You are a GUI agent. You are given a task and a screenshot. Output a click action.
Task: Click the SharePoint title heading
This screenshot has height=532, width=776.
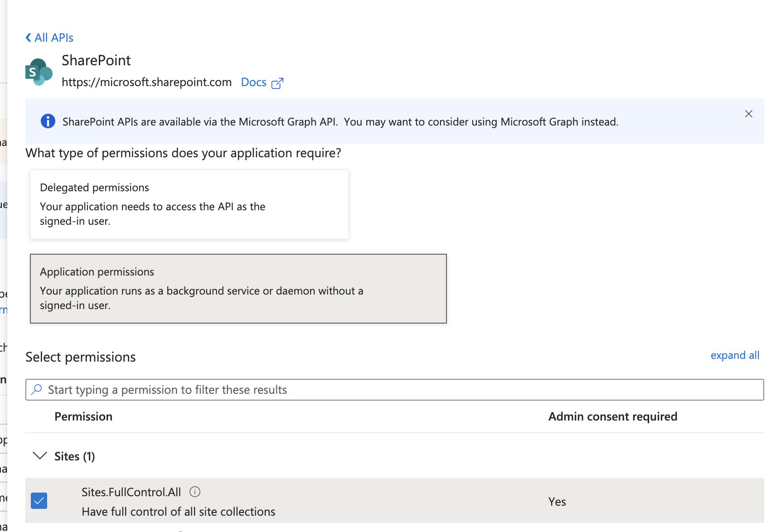click(96, 60)
